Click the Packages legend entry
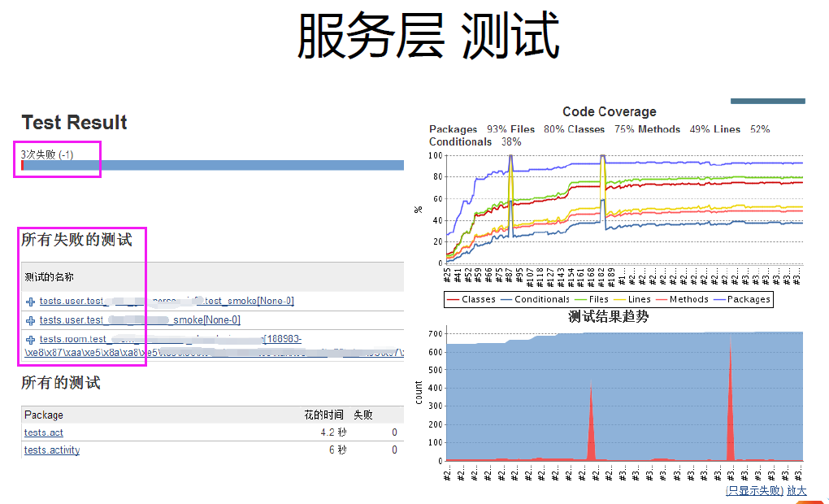 (742, 299)
